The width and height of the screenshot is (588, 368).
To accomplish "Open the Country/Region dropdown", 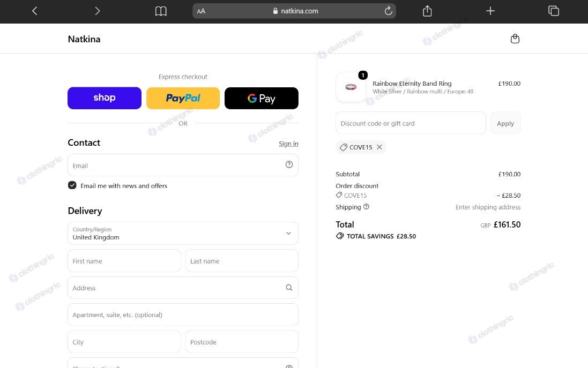I will (x=183, y=234).
